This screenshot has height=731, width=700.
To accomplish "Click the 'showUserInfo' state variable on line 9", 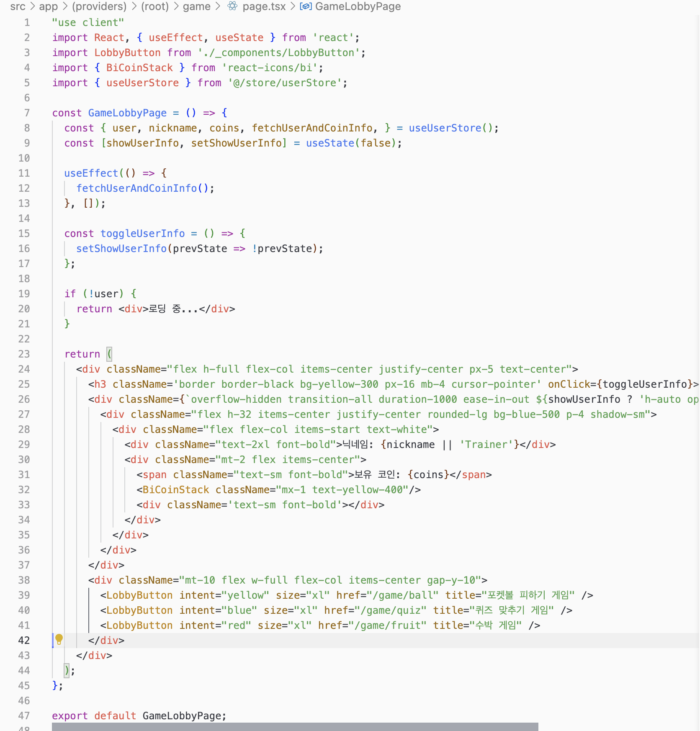I will coord(142,143).
